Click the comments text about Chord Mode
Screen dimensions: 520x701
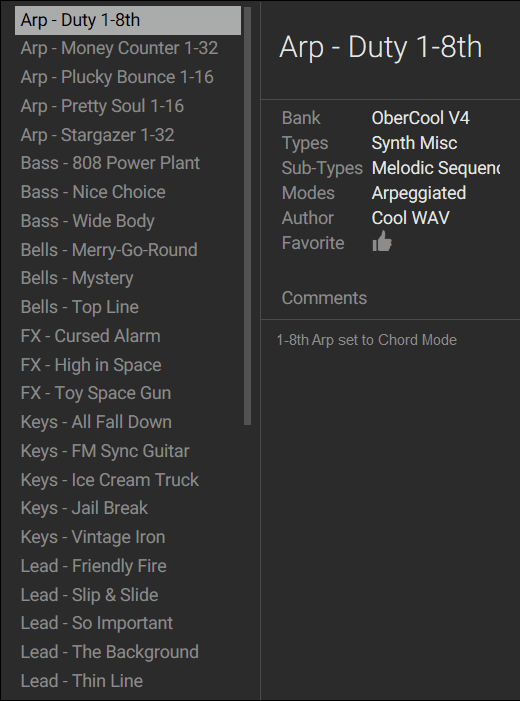[x=367, y=340]
